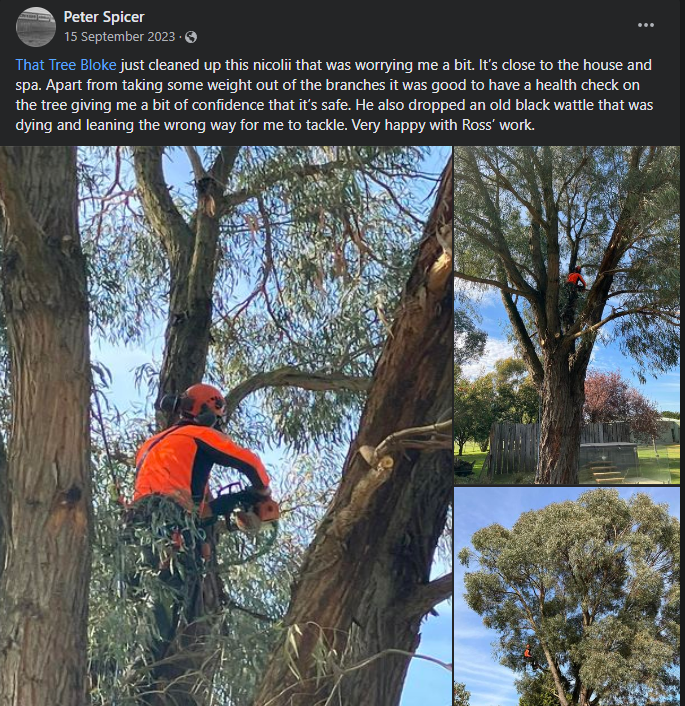Follow the That Tree Bloke page link
685x706 pixels.
66,65
